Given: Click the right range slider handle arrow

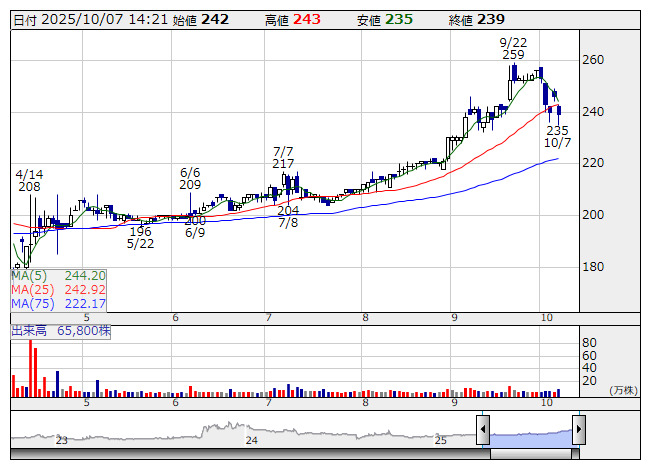Looking at the screenshot, I should point(578,431).
